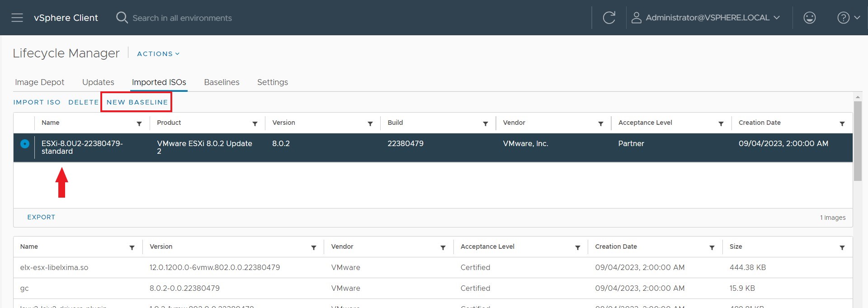This screenshot has width=868, height=308.
Task: Filter the ISO Name column
Action: click(139, 123)
